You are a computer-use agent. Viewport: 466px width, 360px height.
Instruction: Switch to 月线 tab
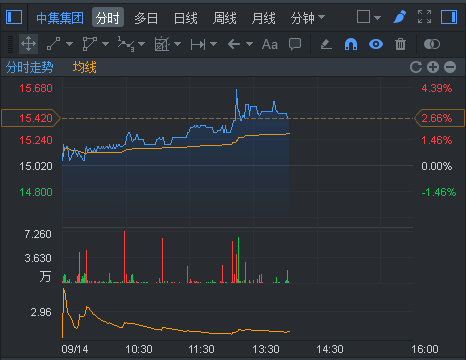264,18
